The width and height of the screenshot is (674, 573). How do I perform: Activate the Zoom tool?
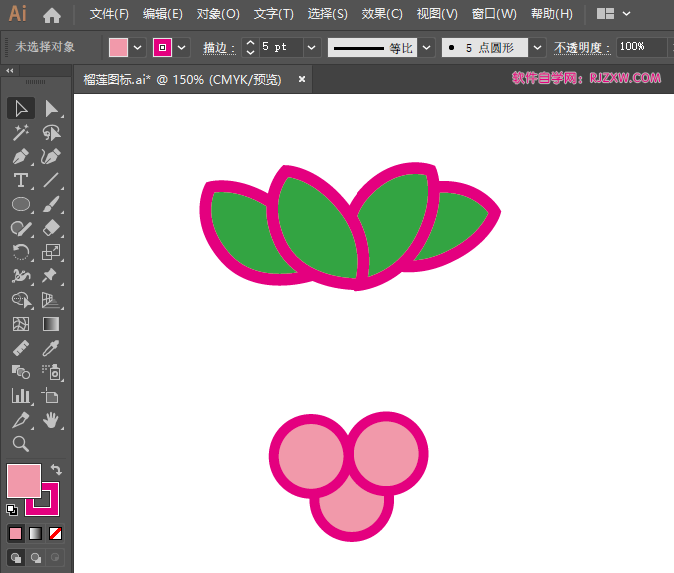tap(20, 444)
